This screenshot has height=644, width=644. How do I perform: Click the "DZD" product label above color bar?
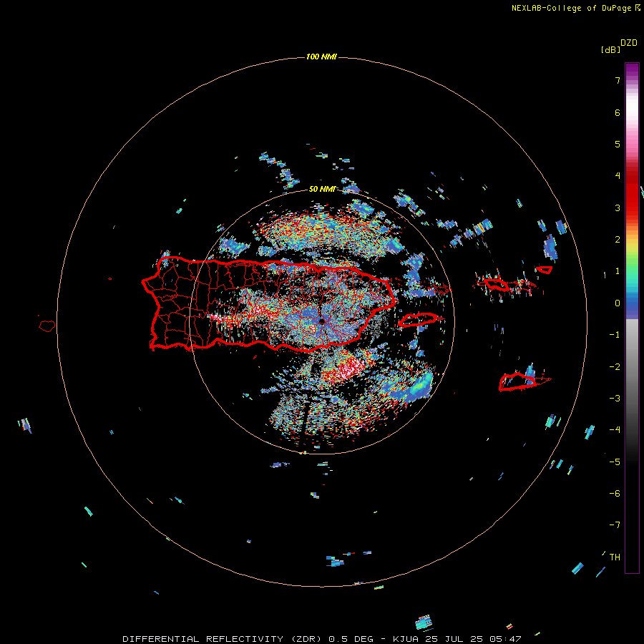[629, 43]
